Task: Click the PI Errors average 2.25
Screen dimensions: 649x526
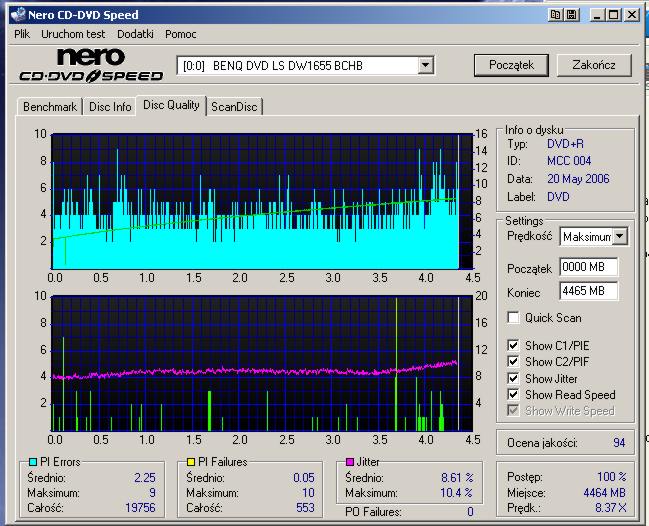Action: (144, 478)
